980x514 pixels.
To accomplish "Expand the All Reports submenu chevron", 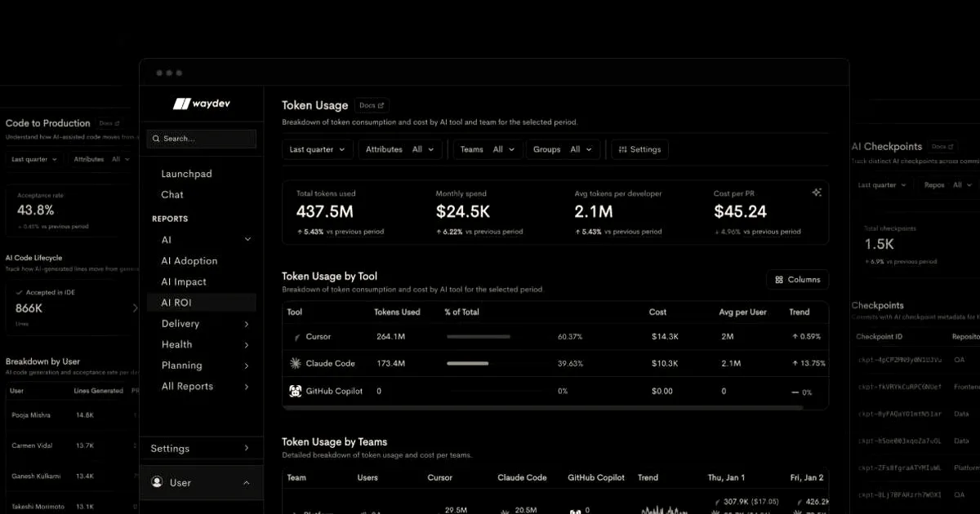I will (x=247, y=387).
